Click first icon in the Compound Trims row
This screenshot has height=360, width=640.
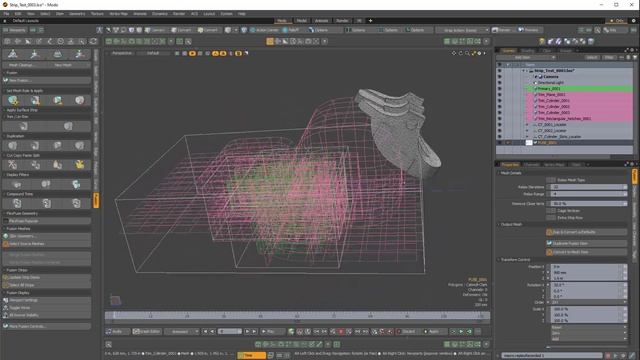[17, 203]
